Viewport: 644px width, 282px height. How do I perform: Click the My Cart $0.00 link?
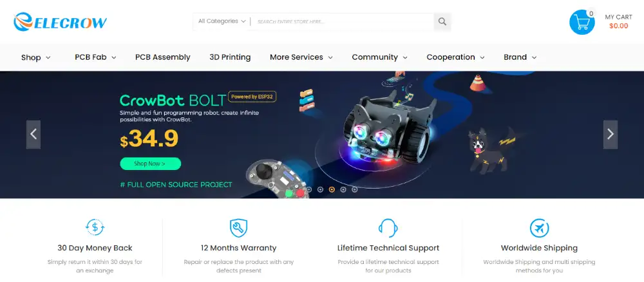(x=618, y=21)
